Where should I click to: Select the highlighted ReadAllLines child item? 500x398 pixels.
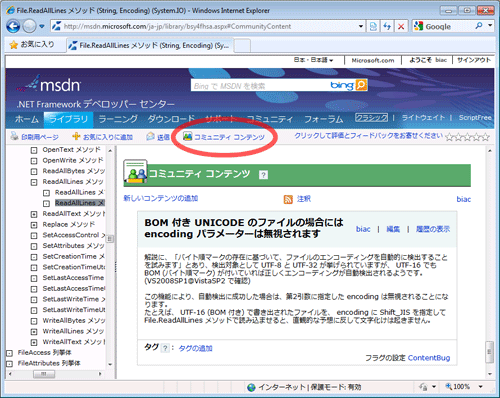click(80, 203)
